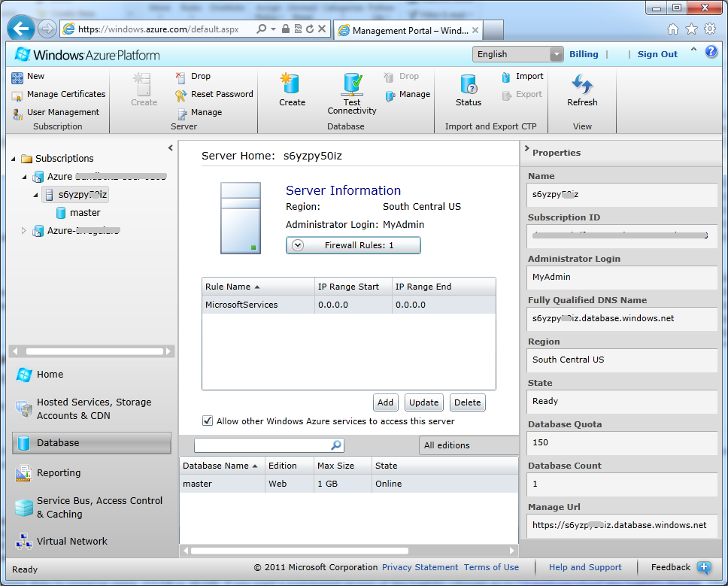Select the MicrosoftServices firewall rule row
This screenshot has width=728, height=586.
pos(349,305)
